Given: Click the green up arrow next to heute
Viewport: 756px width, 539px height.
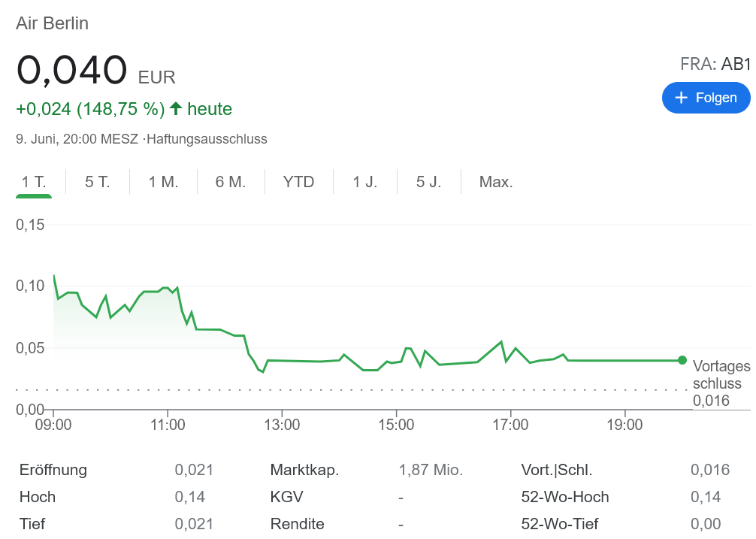Looking at the screenshot, I should (x=176, y=109).
